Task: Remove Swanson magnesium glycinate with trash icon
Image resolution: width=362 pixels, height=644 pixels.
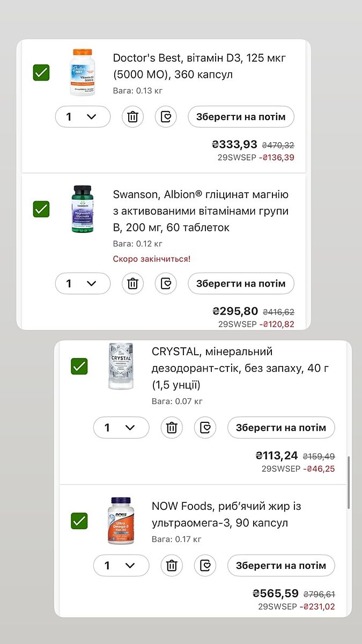Action: 132,283
